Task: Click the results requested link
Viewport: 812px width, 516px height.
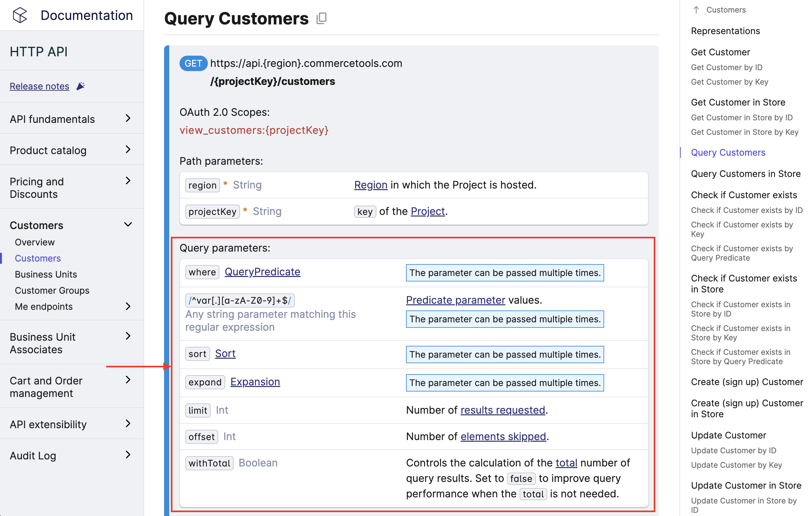Action: [x=503, y=410]
